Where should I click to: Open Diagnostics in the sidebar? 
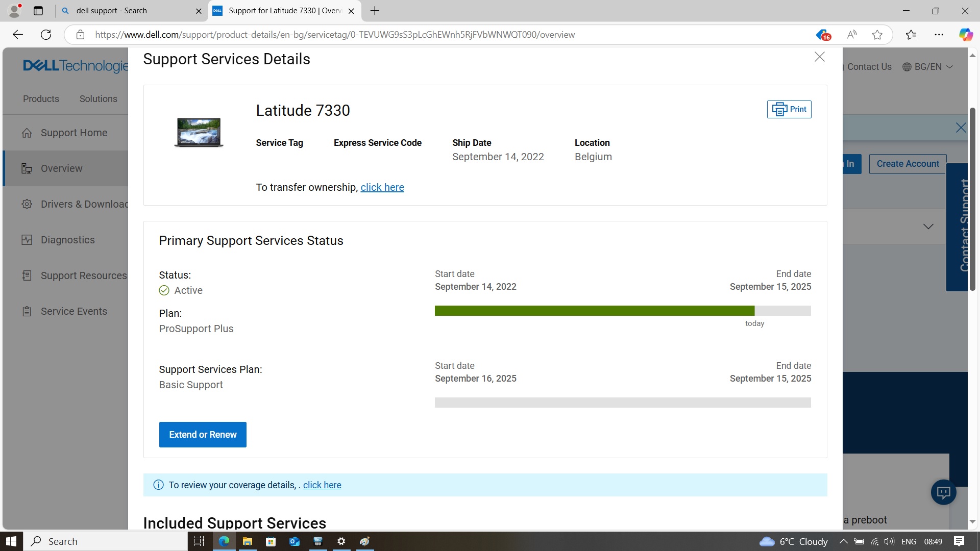click(65, 240)
